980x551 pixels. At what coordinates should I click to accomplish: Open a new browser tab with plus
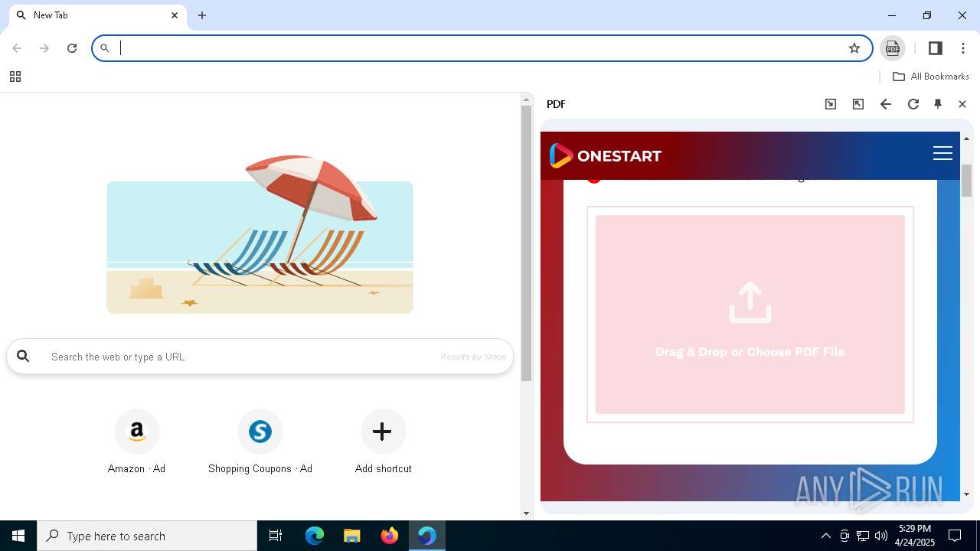click(x=202, y=15)
